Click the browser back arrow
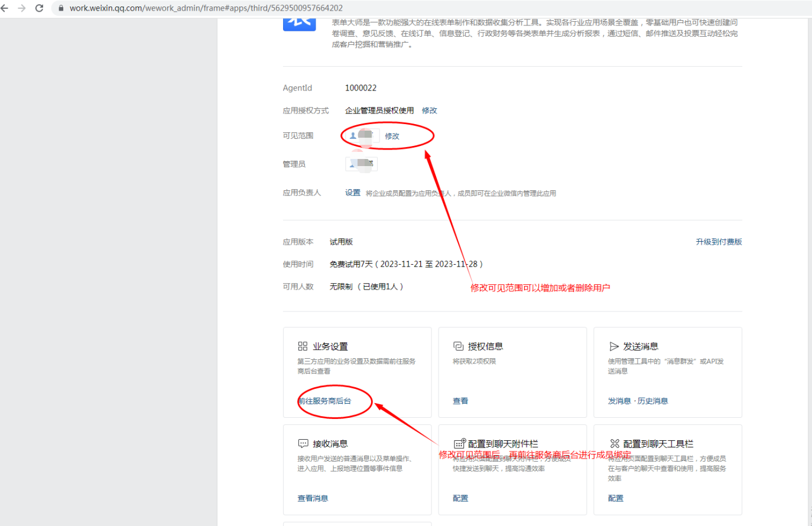Viewport: 812px width, 526px height. 5,8
